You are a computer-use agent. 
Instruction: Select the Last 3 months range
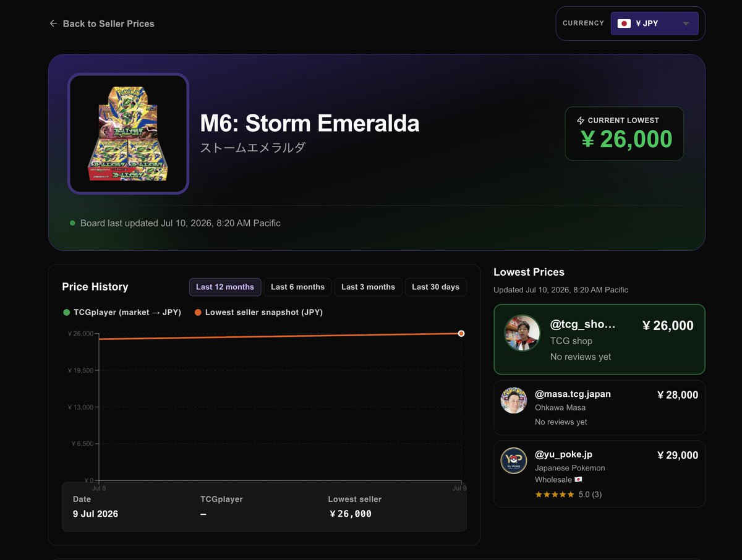368,287
